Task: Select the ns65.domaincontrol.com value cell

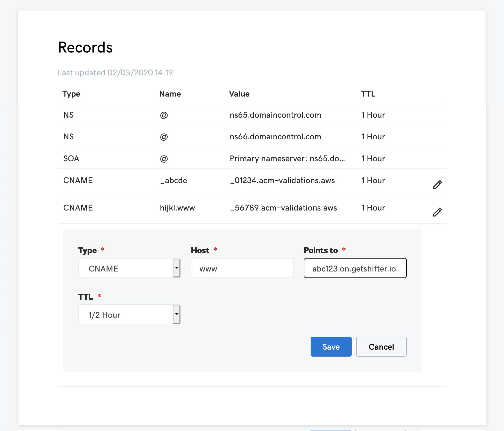Action: pos(276,115)
